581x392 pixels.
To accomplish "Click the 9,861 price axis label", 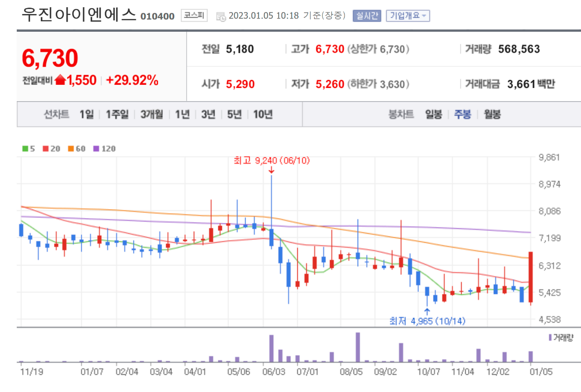I will pyautogui.click(x=549, y=157).
